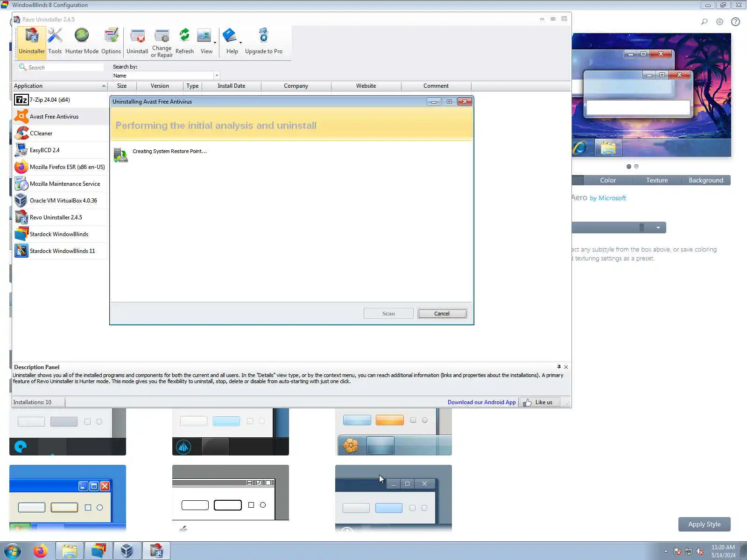Choose the blue Windows XP style thumbnail

[68, 498]
